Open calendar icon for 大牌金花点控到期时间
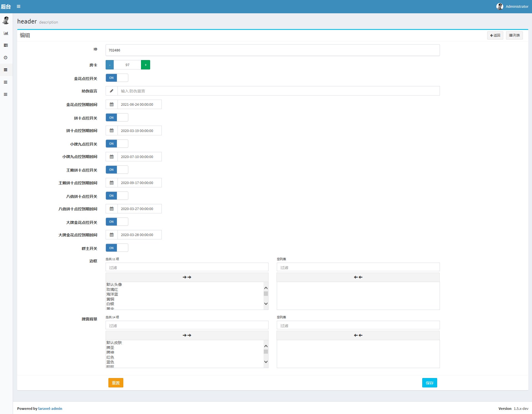This screenshot has height=414, width=532. click(112, 235)
